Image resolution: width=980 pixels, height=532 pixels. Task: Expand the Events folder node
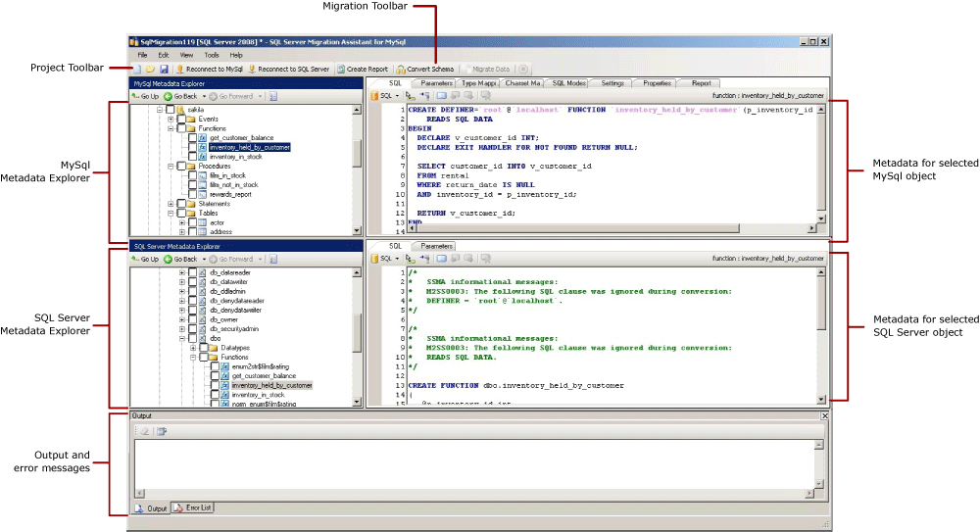click(x=170, y=120)
